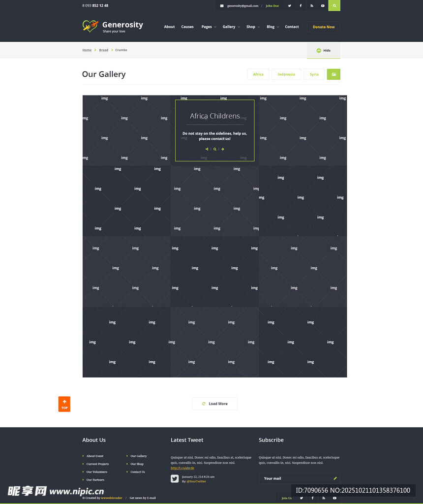Click the arrow icon on Africa Childrens card
This screenshot has width=423, height=504.
[x=223, y=149]
